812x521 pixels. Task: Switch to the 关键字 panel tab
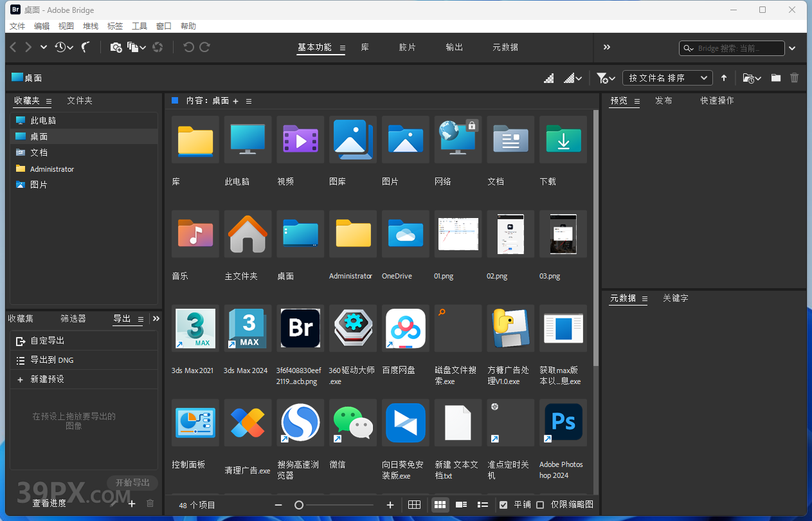click(676, 298)
